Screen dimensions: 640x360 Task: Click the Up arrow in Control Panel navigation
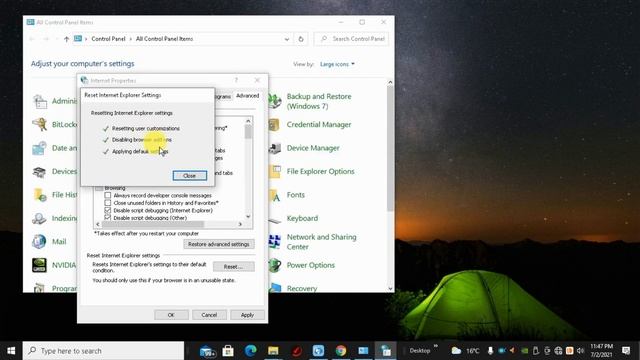(67, 39)
